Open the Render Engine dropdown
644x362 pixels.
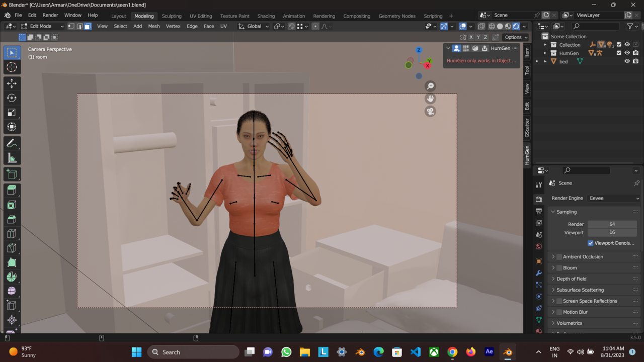tap(613, 198)
